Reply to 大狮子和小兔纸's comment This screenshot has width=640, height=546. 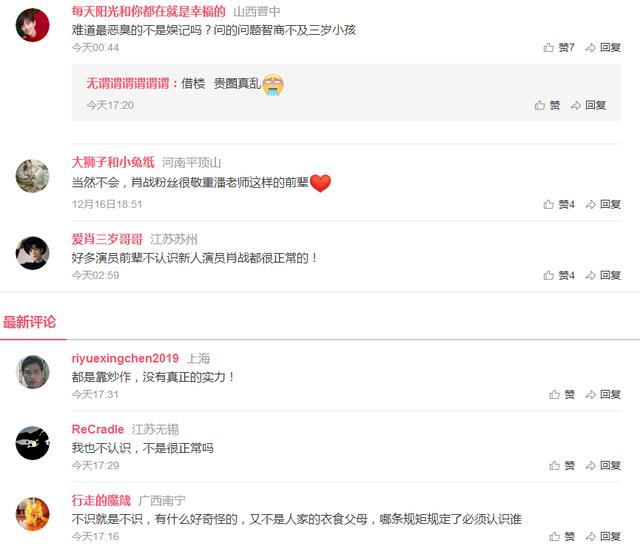(603, 204)
